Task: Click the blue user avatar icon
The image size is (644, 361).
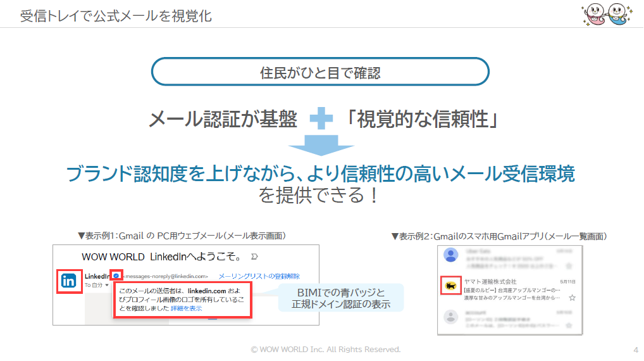Action: (x=450, y=255)
